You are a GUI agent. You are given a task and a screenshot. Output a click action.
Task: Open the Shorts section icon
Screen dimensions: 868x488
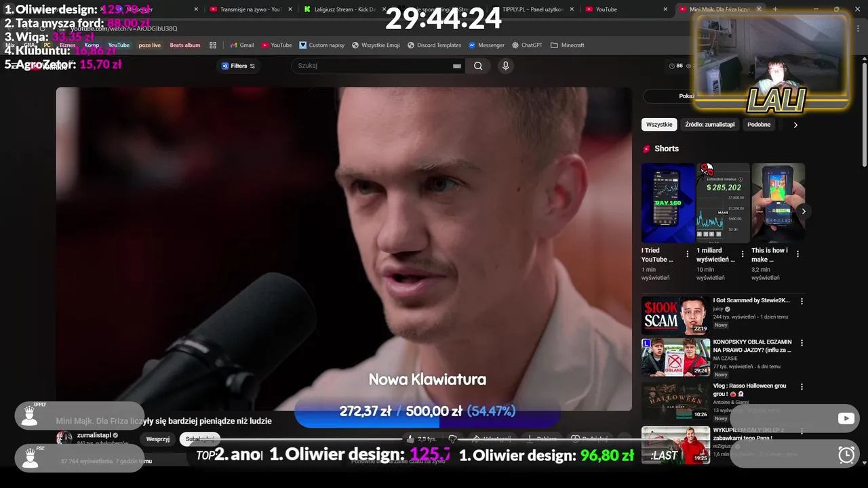[646, 149]
